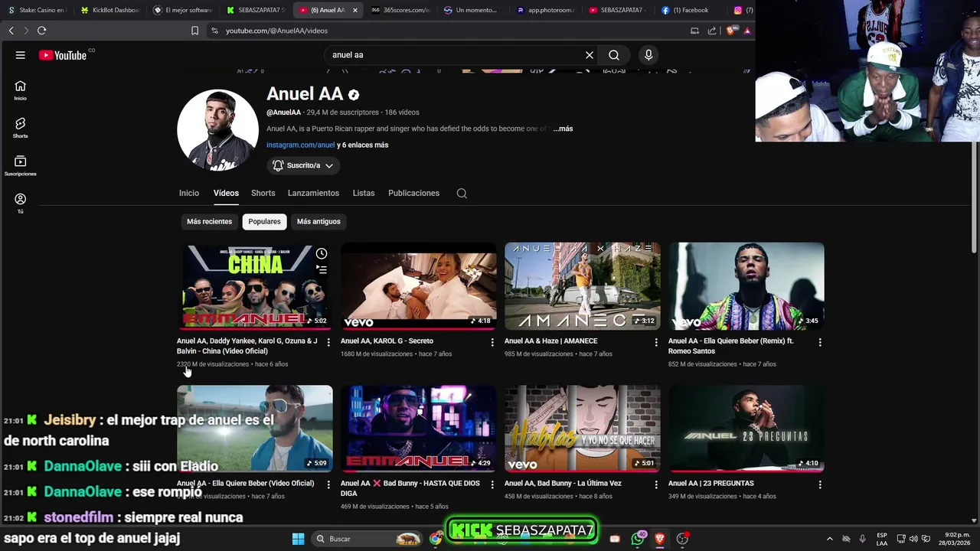The image size is (980, 551).
Task: Switch to the 365scores browser tab
Action: pos(400,10)
